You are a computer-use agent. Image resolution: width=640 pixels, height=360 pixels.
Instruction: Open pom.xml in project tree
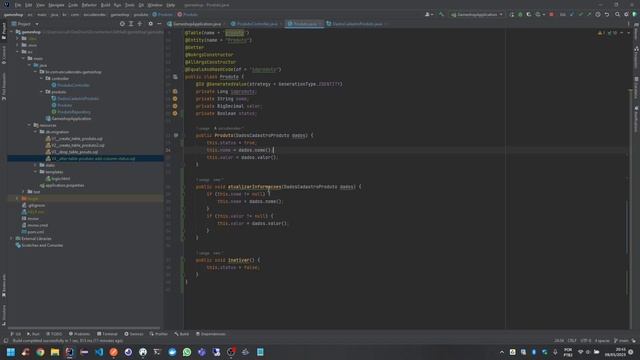[33, 232]
